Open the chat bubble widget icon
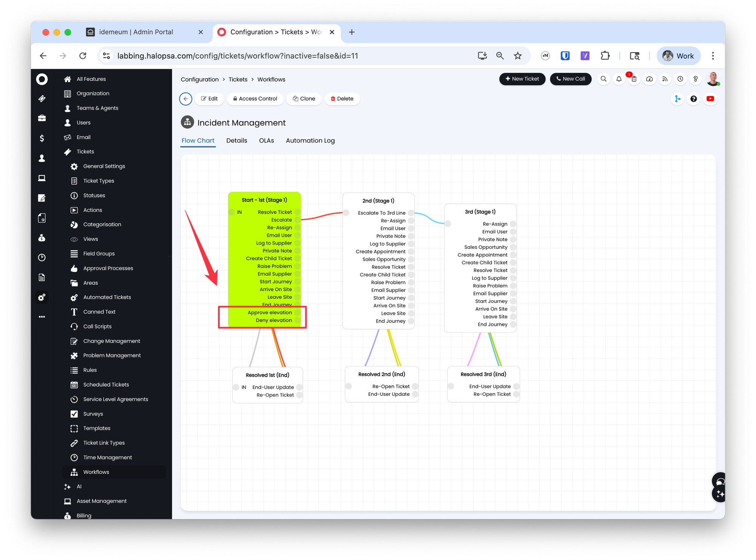Image resolution: width=756 pixels, height=560 pixels. pos(720,481)
